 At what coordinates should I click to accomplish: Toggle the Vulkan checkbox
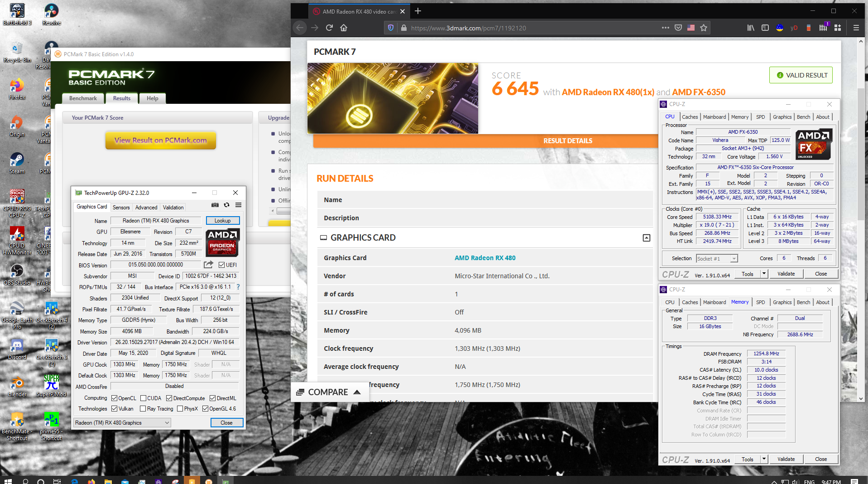pos(115,409)
